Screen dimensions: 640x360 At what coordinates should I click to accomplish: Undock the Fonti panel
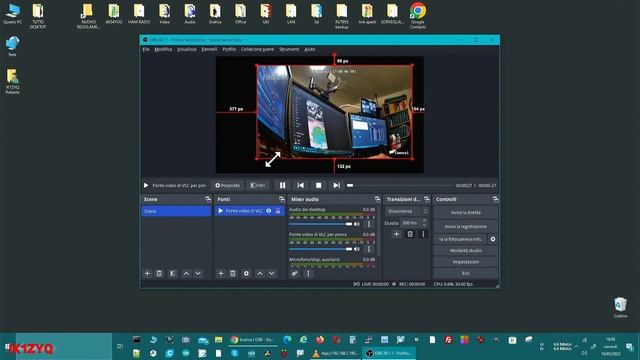tap(282, 199)
